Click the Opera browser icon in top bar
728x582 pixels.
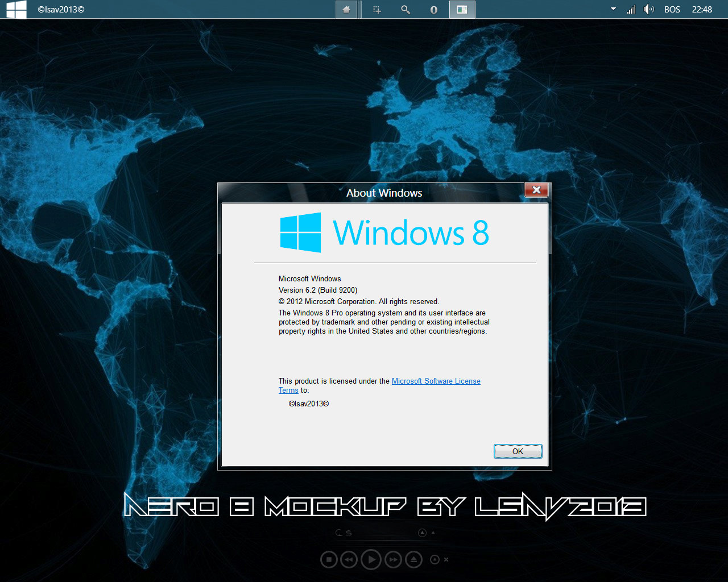click(x=434, y=10)
